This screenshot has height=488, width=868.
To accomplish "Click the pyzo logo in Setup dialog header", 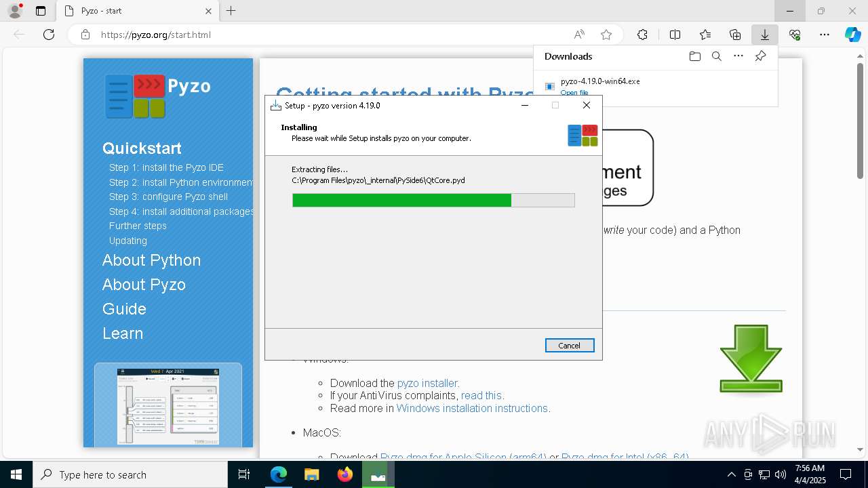I will 583,135.
